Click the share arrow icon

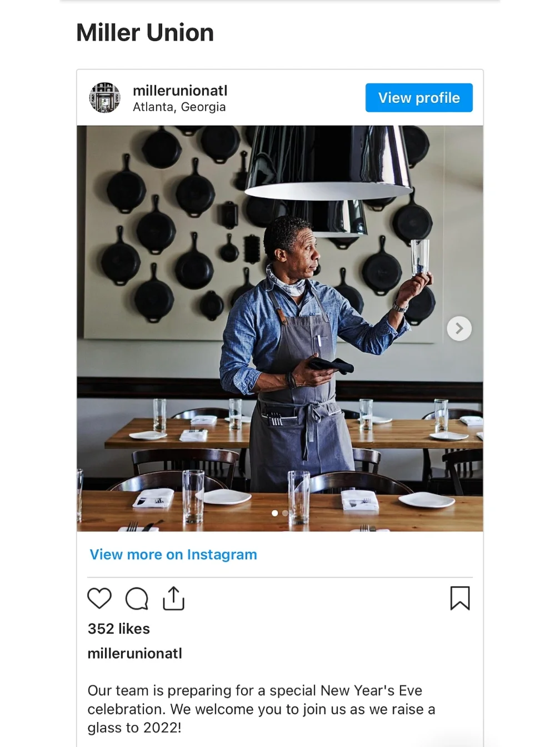point(173,599)
